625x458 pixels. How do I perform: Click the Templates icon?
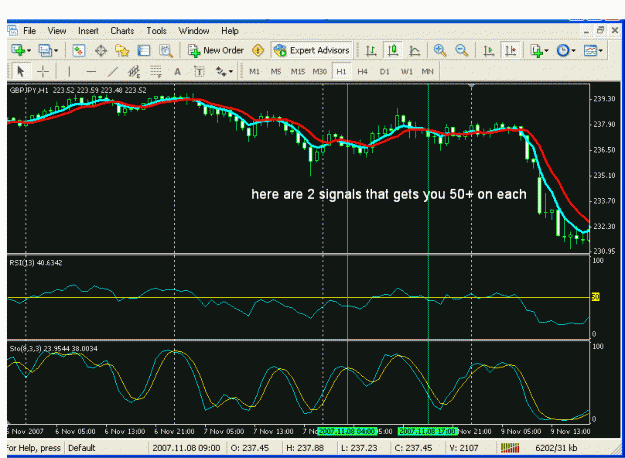pyautogui.click(x=590, y=51)
